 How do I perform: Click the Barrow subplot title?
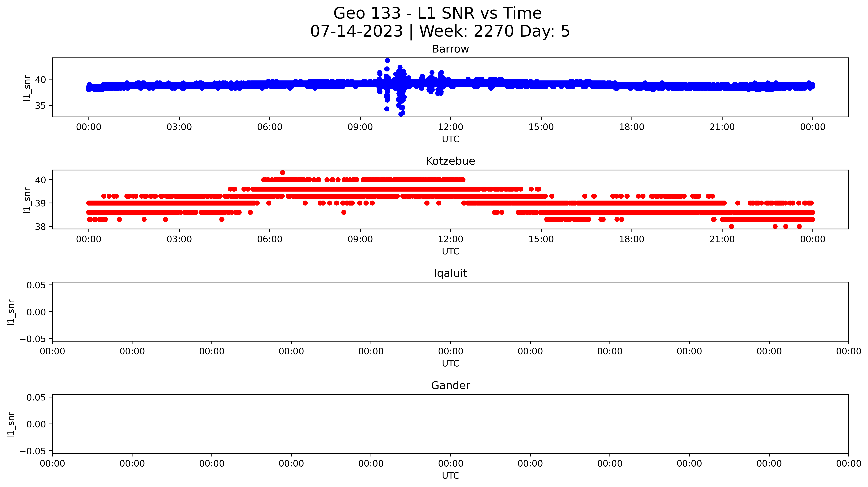[x=450, y=49]
